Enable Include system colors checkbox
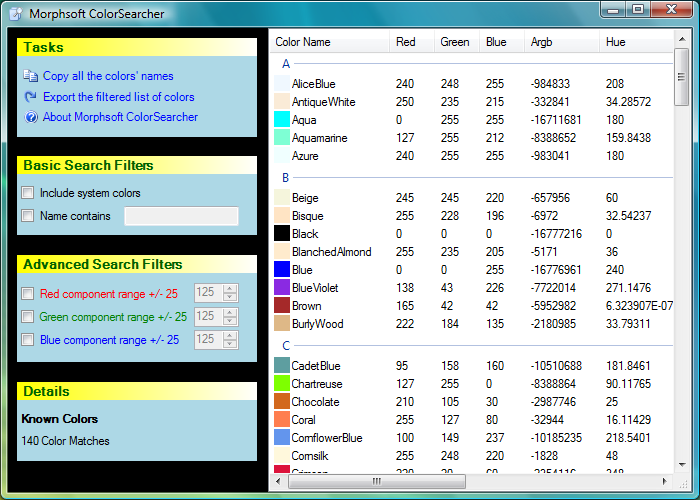This screenshot has height=500, width=700. [28, 193]
